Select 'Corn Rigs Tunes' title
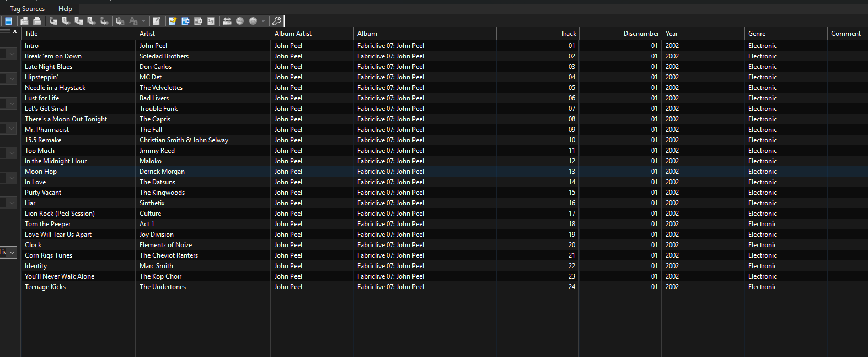Screen dimensions: 868x357 pyautogui.click(x=49, y=255)
